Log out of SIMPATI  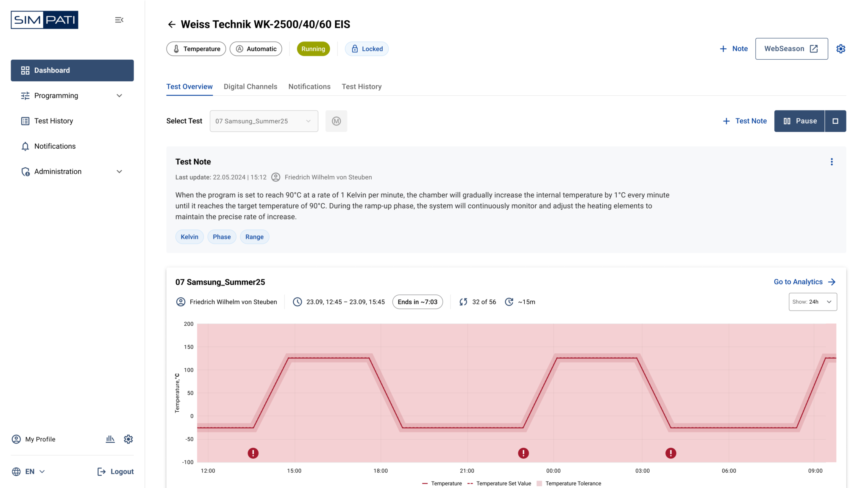(x=115, y=472)
